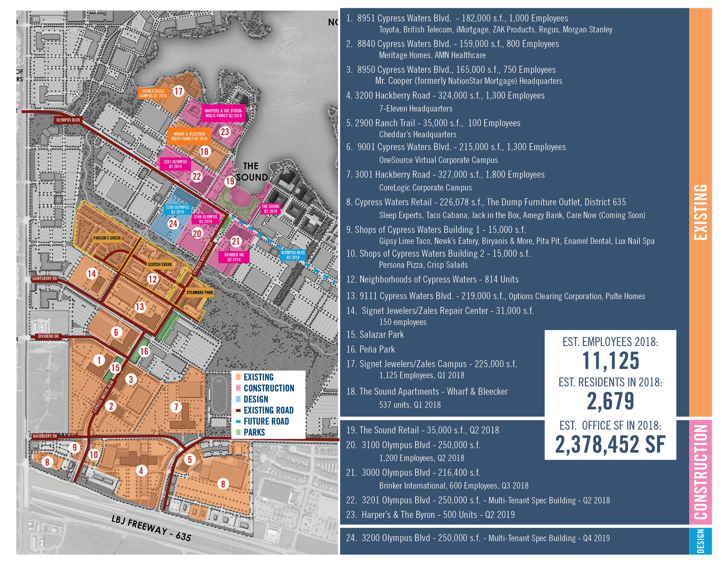Click Dividend Dr street label
Image resolution: width=728 pixels, height=563 pixels.
tap(48, 337)
